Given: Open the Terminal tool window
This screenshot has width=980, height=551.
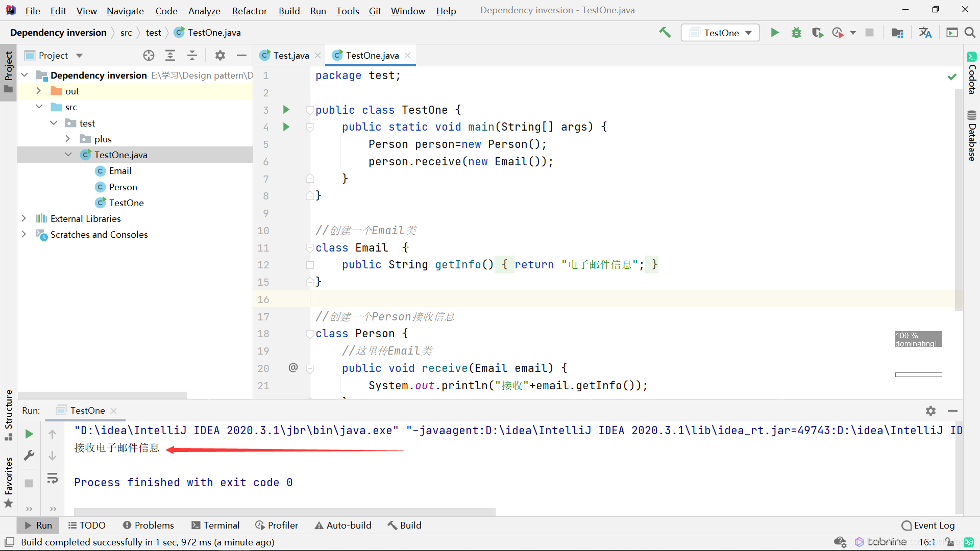Looking at the screenshot, I should coord(215,525).
